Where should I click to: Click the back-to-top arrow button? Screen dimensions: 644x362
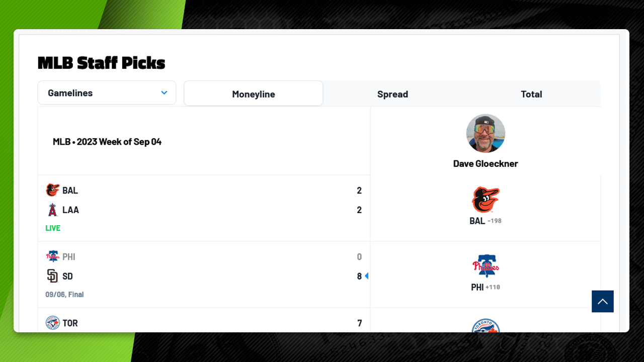coord(603,302)
